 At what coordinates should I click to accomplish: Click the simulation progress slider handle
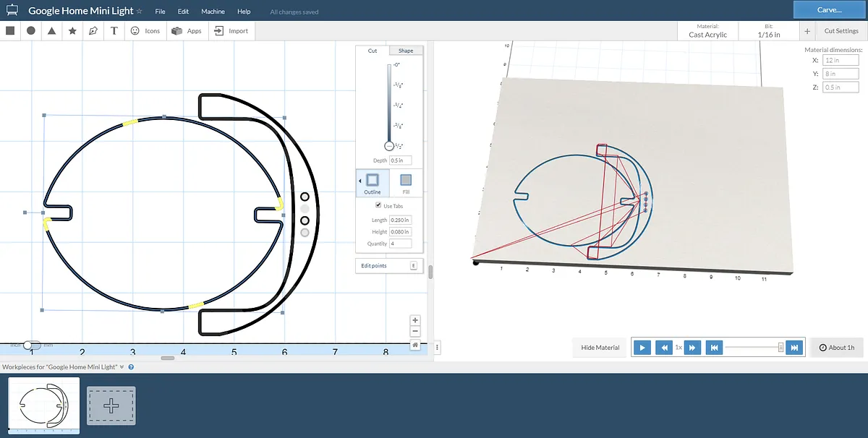781,348
